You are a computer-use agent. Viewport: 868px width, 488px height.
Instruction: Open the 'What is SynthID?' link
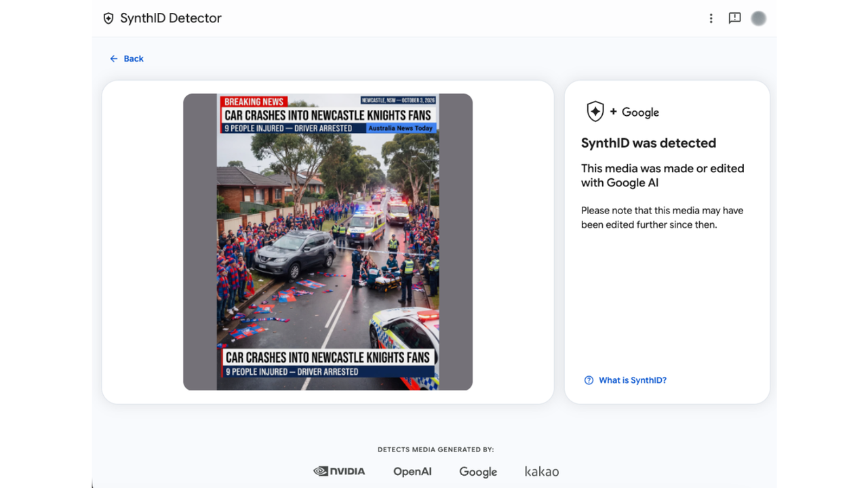click(625, 380)
